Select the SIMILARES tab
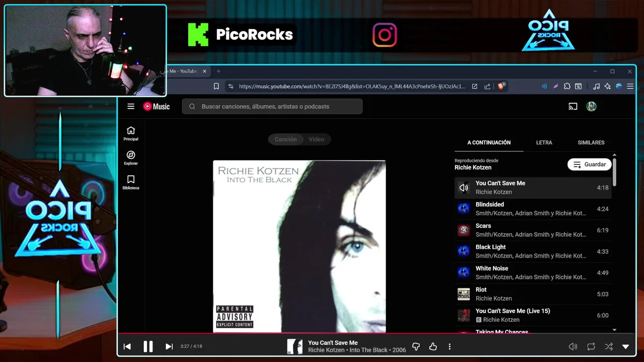The width and height of the screenshot is (644, 362). 591,142
